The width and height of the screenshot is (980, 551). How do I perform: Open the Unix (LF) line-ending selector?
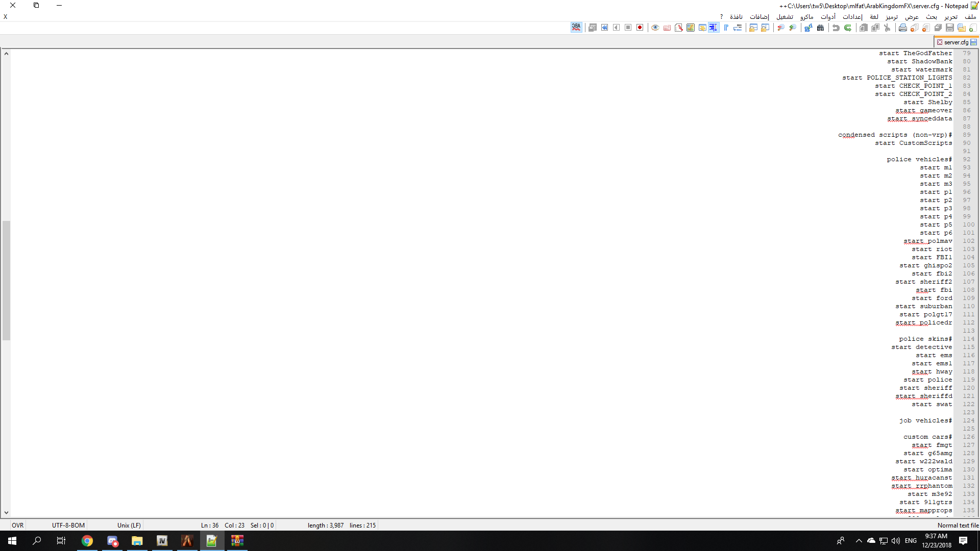129,525
